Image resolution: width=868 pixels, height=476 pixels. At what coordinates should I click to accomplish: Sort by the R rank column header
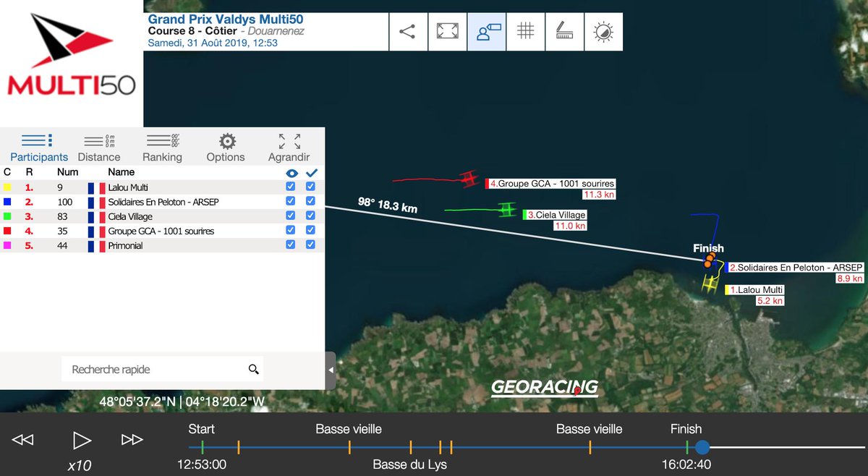pyautogui.click(x=29, y=172)
